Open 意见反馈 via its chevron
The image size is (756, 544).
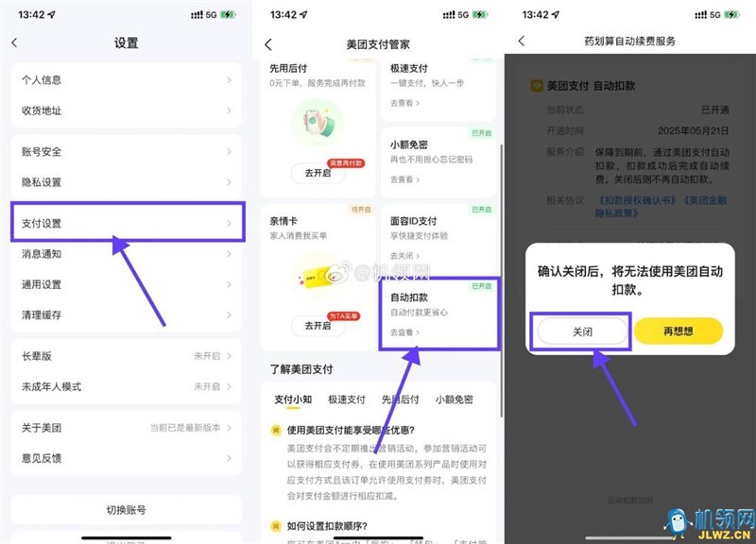pyautogui.click(x=229, y=458)
